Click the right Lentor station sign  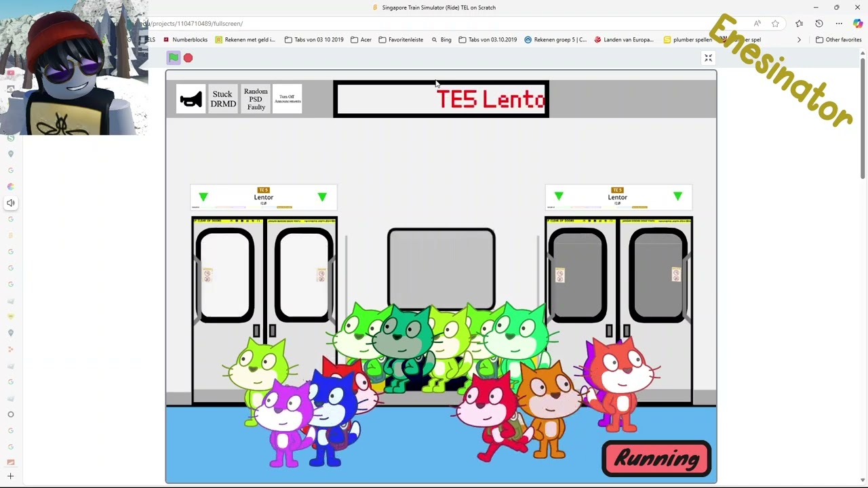point(618,197)
